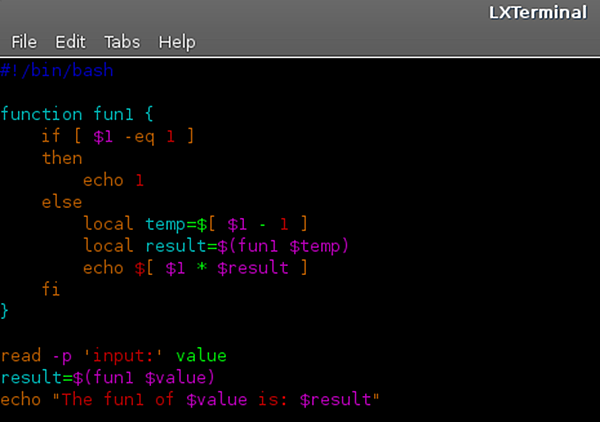This screenshot has height=422, width=600.
Task: Open the File menu
Action: coord(24,42)
